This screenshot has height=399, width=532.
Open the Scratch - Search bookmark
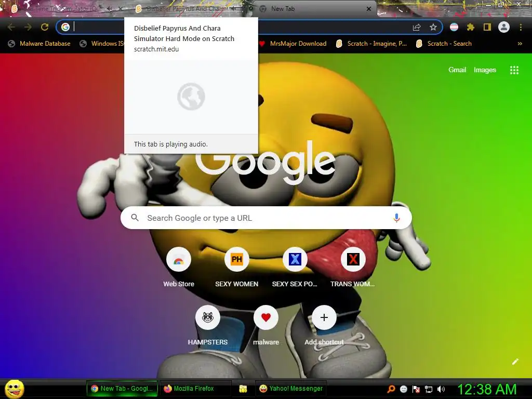444,44
